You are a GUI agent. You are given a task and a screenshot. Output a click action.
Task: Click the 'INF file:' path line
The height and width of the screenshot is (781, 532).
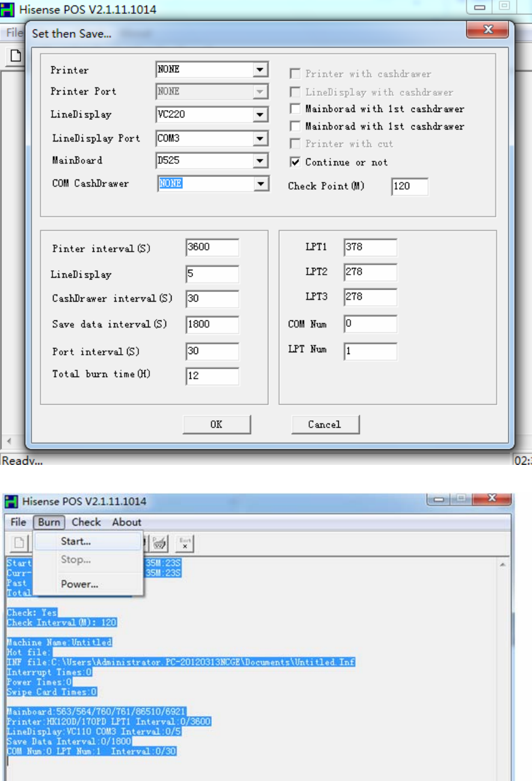[181, 662]
